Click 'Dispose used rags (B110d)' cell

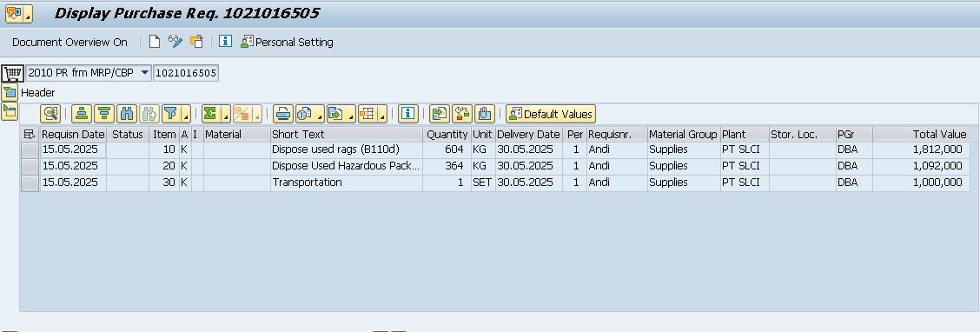pyautogui.click(x=347, y=150)
